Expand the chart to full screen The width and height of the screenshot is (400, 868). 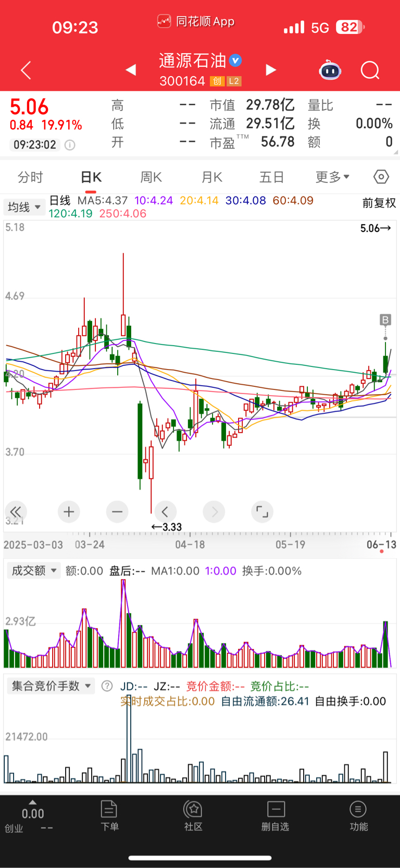click(x=262, y=512)
